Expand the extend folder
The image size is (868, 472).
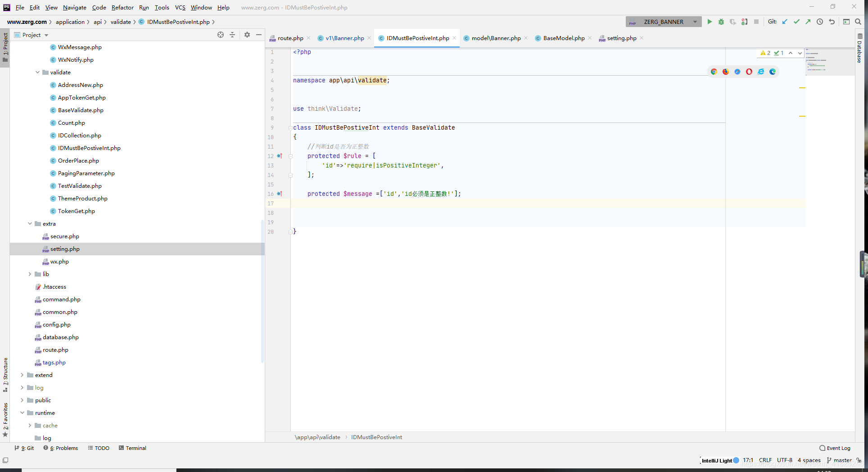pyautogui.click(x=22, y=375)
